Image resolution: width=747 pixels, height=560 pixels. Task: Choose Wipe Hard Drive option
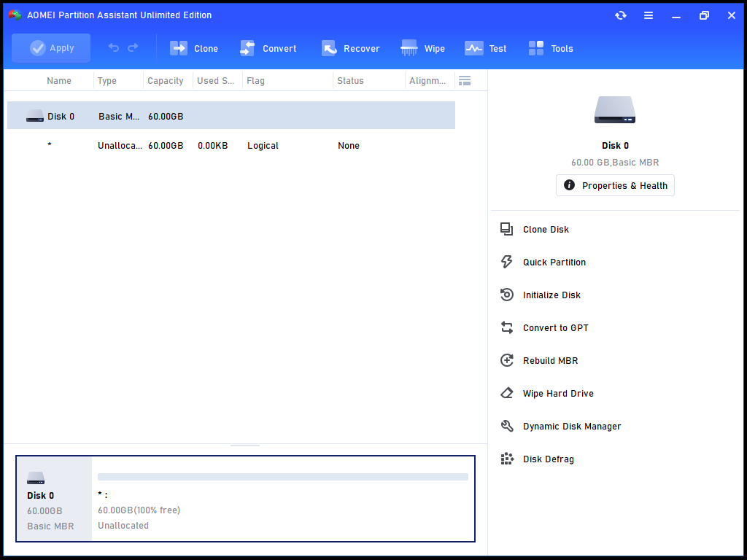(x=558, y=393)
